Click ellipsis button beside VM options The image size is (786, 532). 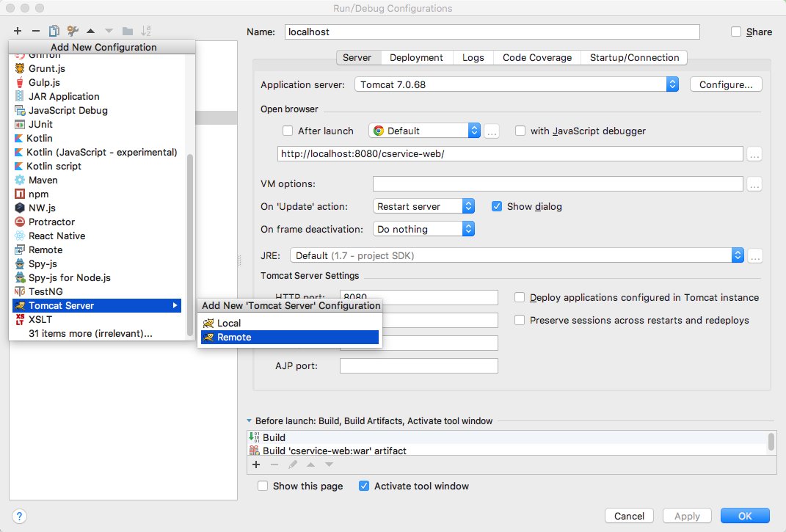[x=754, y=184]
